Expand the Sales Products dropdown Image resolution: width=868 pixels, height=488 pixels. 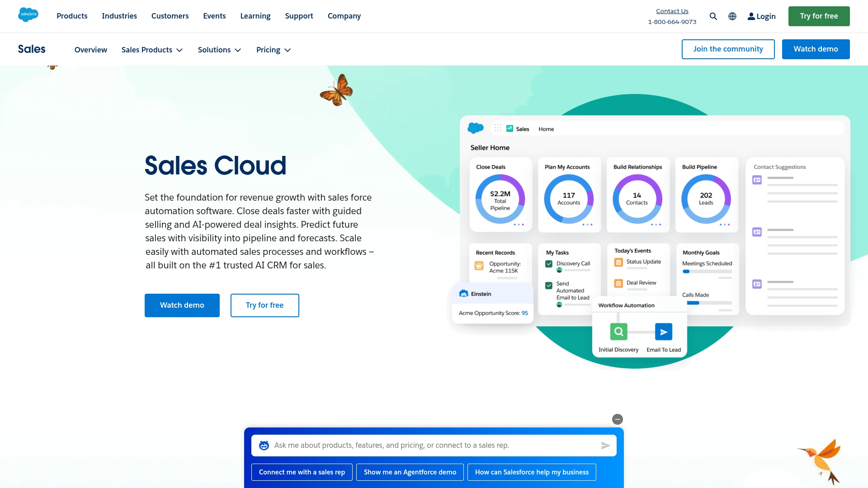pyautogui.click(x=152, y=50)
